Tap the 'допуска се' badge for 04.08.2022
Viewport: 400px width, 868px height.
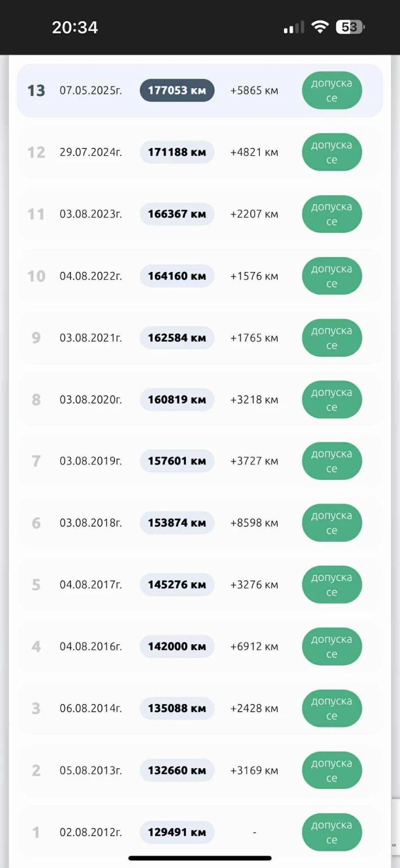(x=332, y=276)
